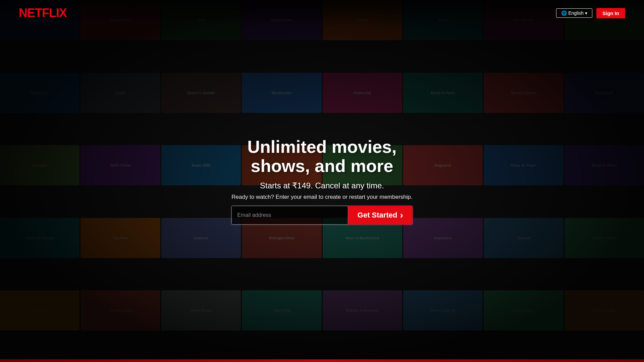Select the Squid Game tile
644x362 pixels.
pos(282,20)
